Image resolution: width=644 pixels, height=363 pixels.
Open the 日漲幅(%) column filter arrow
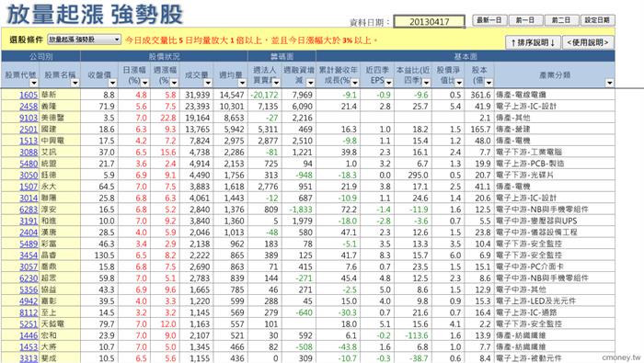coord(144,83)
